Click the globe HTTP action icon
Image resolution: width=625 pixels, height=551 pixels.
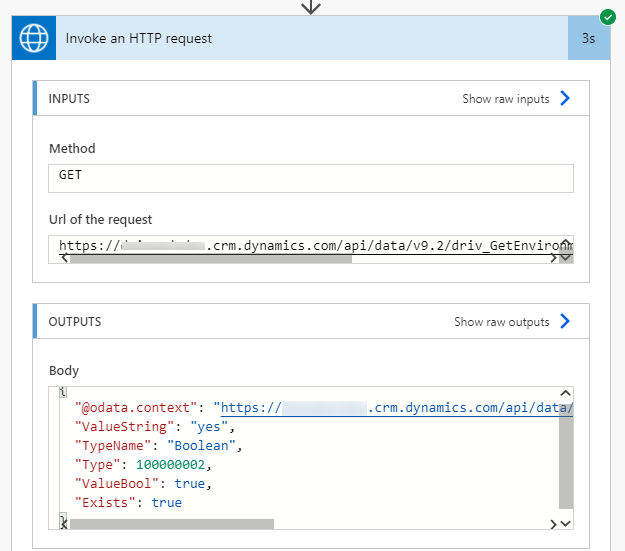tap(34, 38)
